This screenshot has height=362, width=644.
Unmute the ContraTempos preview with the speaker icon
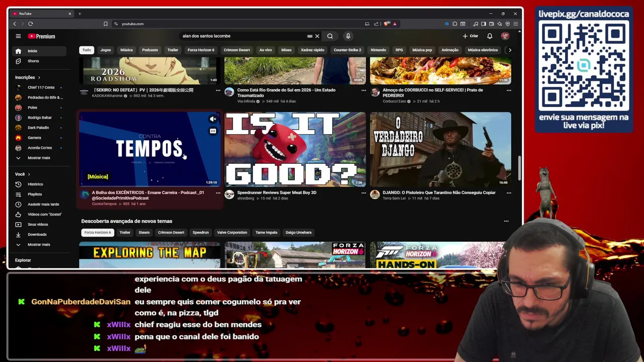(213, 119)
